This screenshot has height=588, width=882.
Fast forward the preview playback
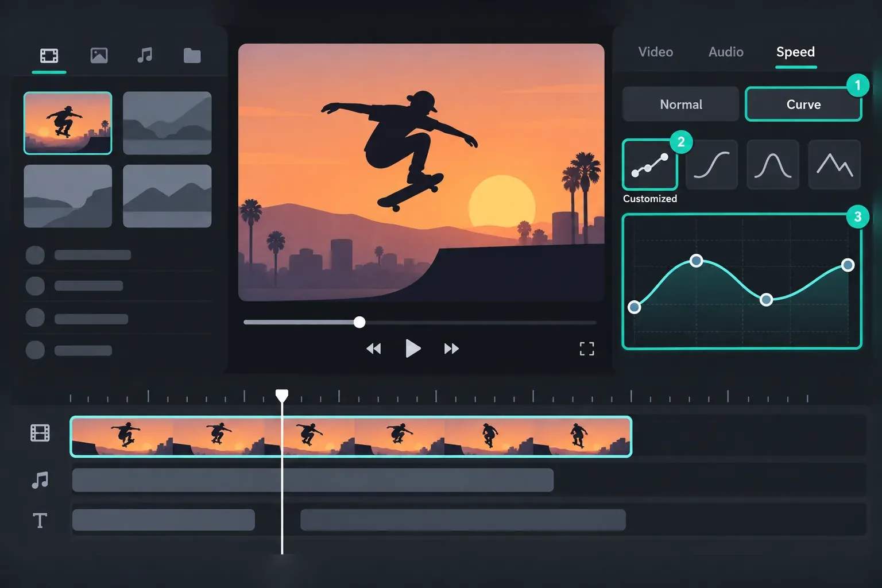pos(451,349)
